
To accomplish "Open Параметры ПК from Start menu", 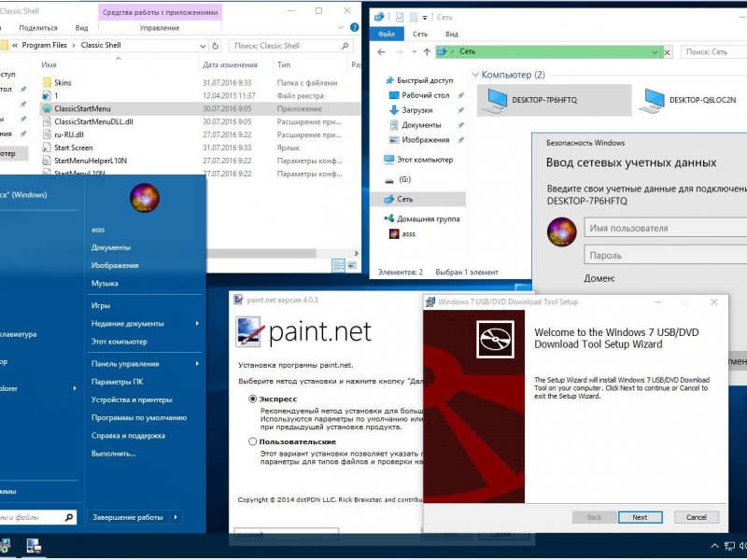I will tap(118, 382).
